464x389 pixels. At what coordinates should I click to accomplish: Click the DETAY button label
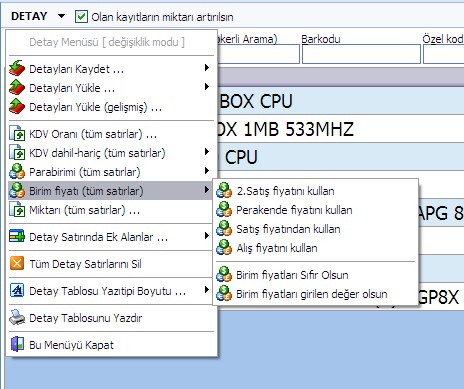[x=29, y=16]
